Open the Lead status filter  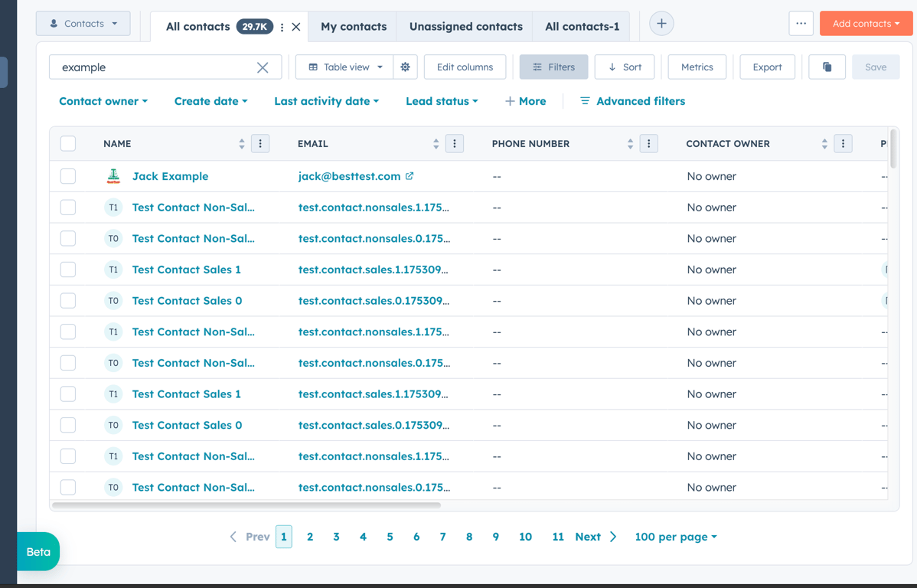(442, 101)
